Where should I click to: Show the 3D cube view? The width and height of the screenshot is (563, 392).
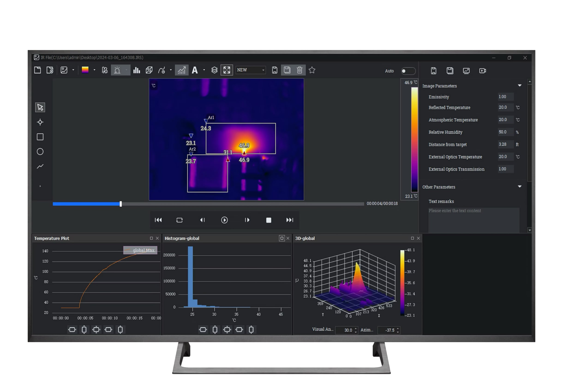coord(149,70)
